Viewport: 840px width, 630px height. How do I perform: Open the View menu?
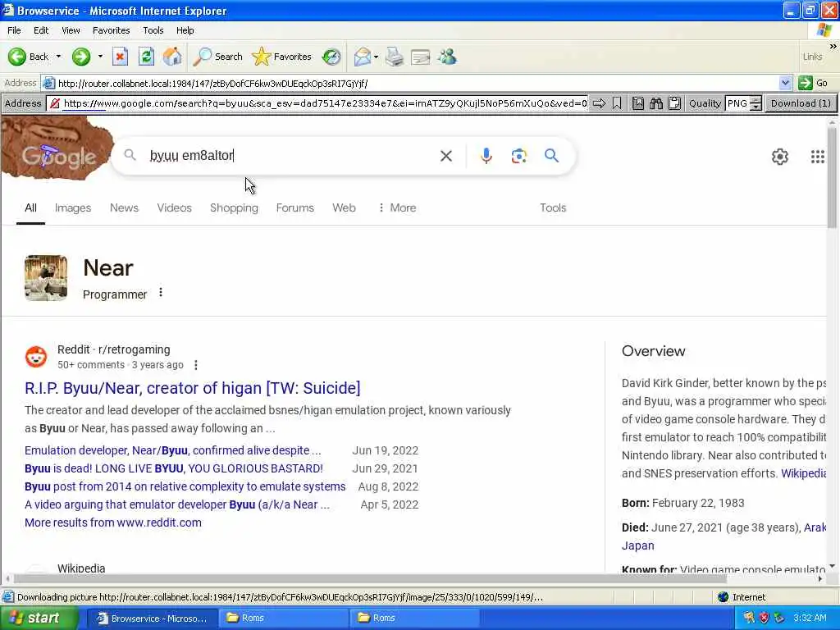[71, 30]
